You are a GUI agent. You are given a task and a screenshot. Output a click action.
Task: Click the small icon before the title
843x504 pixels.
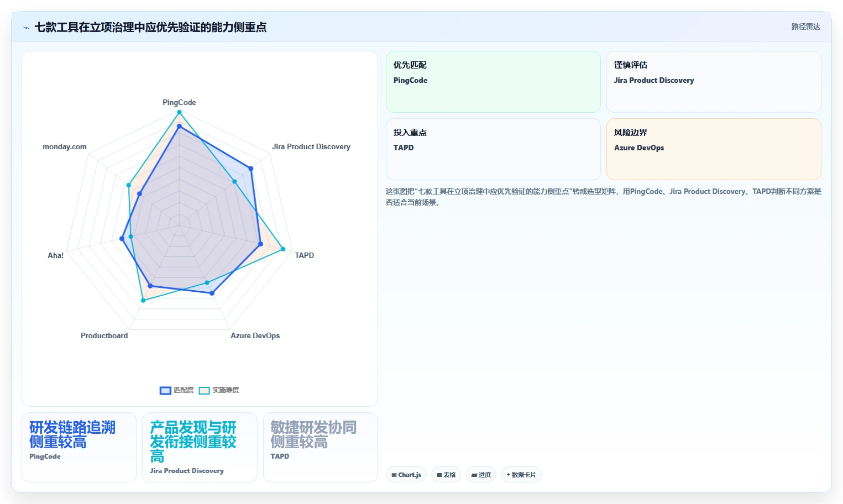click(26, 28)
